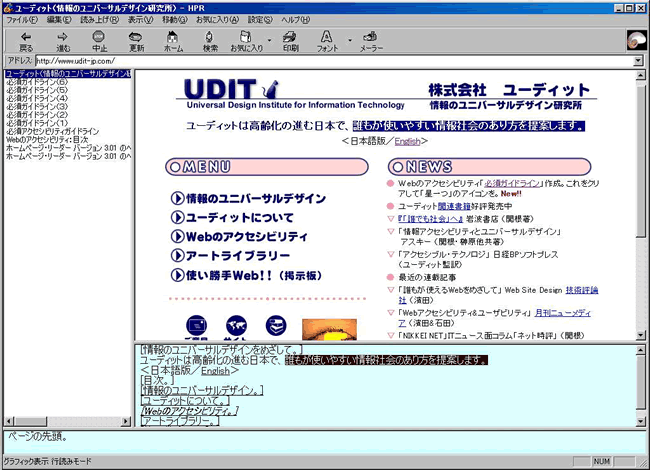This screenshot has height=470, width=650.
Task: Select history item 必須ガイドライン(4)
Action: pyautogui.click(x=37, y=98)
